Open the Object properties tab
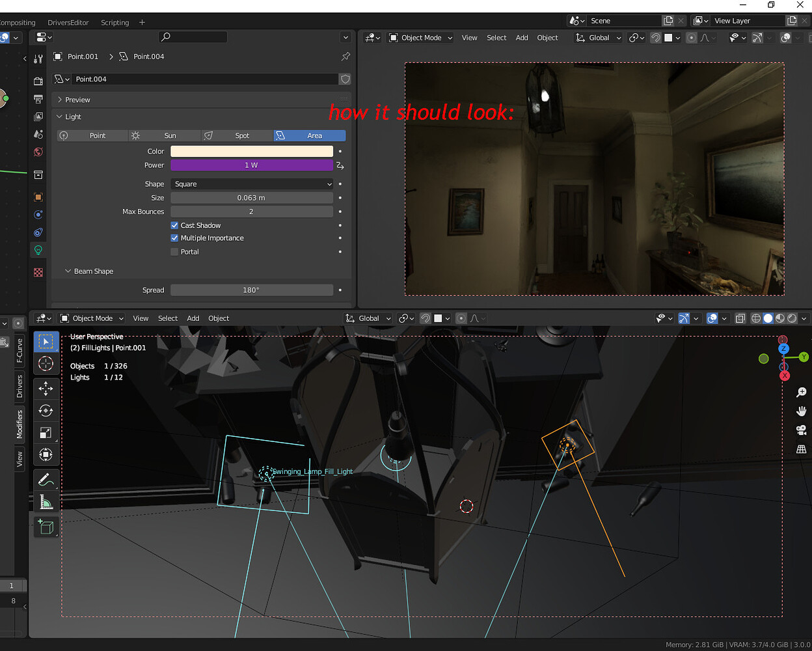This screenshot has height=651, width=812. click(x=38, y=197)
